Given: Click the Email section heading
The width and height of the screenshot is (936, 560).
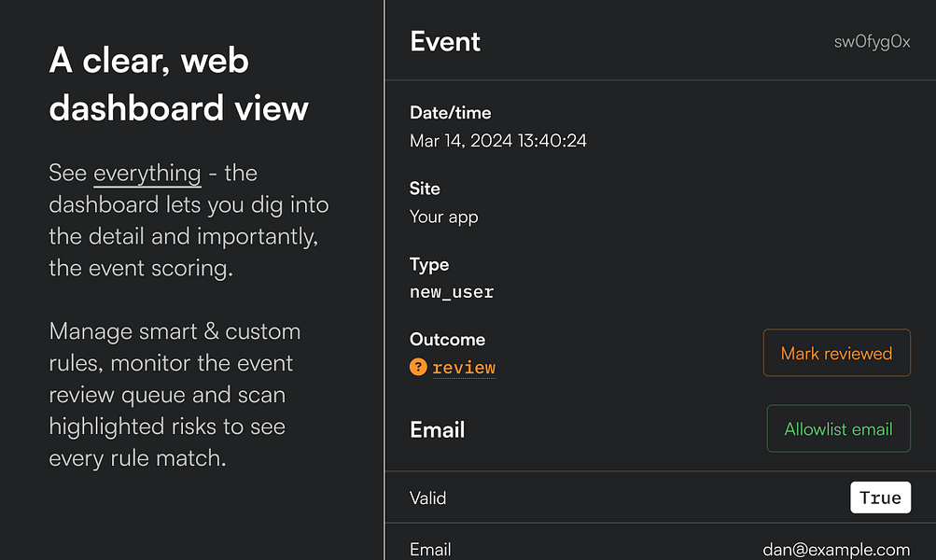Looking at the screenshot, I should (438, 430).
